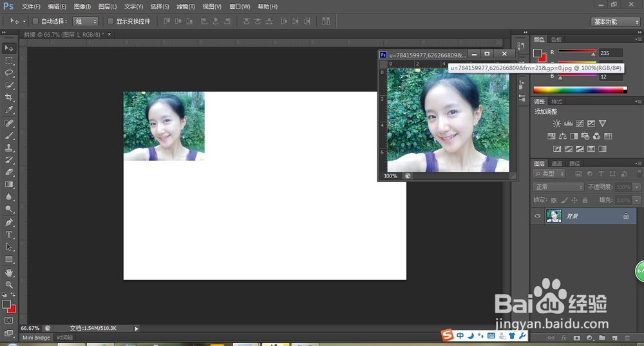Select the Crop tool

[8, 98]
